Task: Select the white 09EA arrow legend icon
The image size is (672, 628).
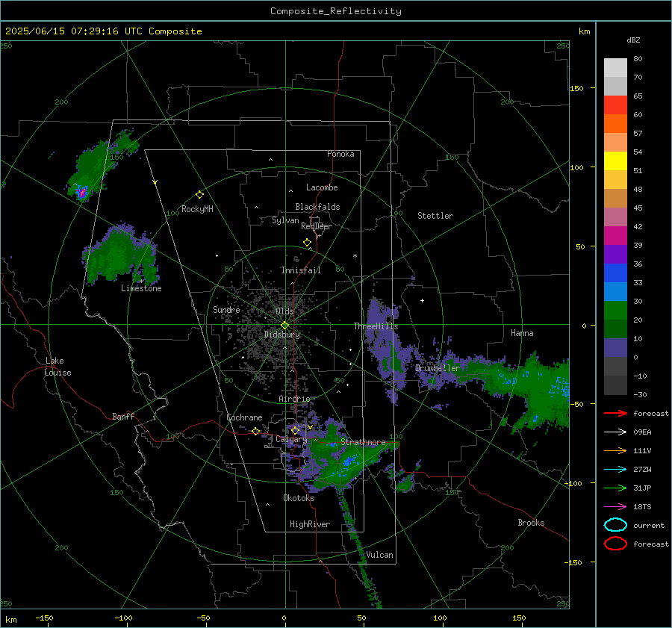Action: 615,432
